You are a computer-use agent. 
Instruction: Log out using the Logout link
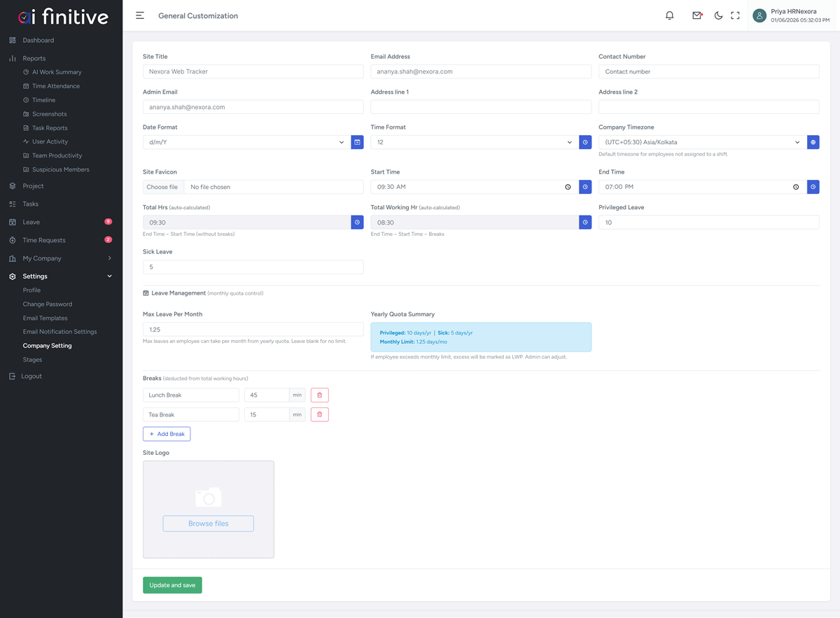(x=31, y=377)
